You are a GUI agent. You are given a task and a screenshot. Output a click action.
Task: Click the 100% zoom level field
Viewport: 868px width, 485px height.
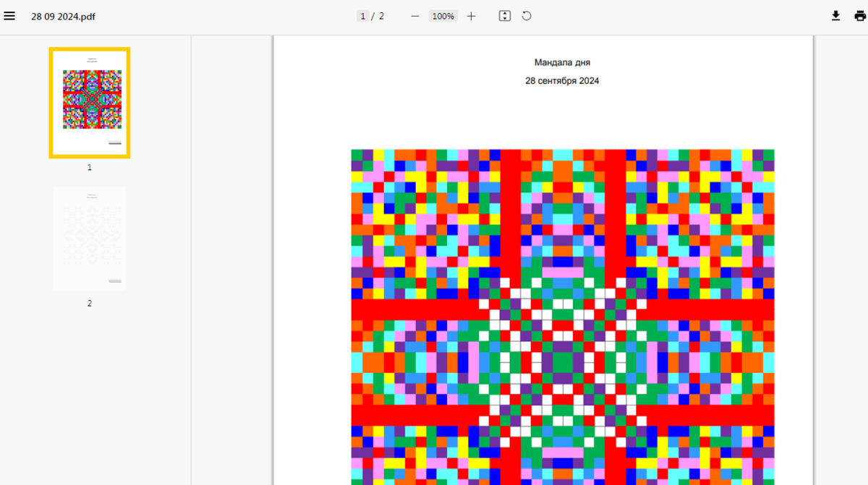tap(443, 16)
